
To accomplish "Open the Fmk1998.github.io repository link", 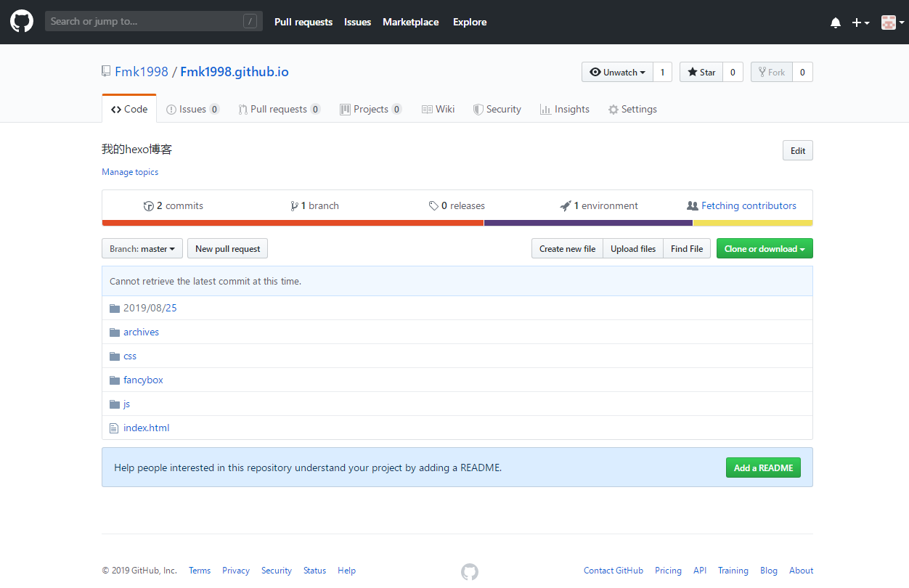I will (235, 72).
